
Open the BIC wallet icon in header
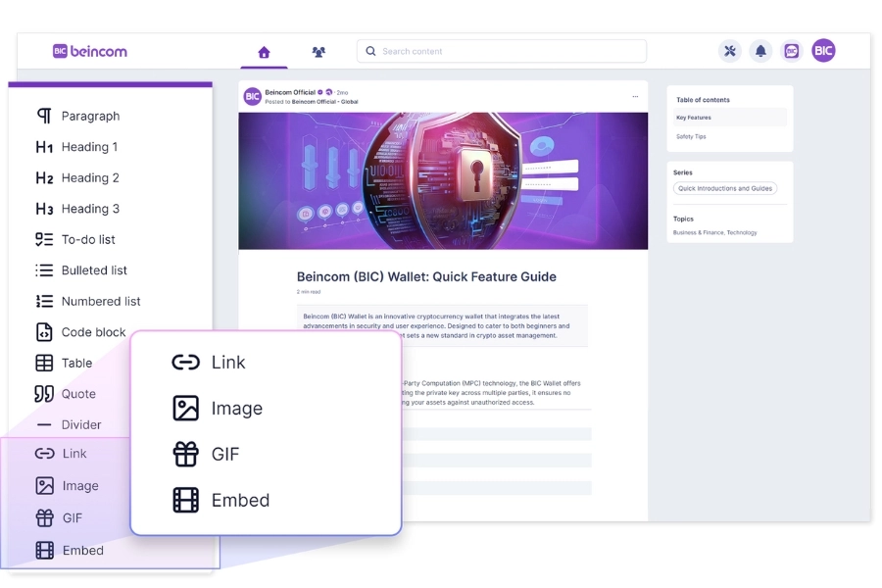(x=792, y=51)
